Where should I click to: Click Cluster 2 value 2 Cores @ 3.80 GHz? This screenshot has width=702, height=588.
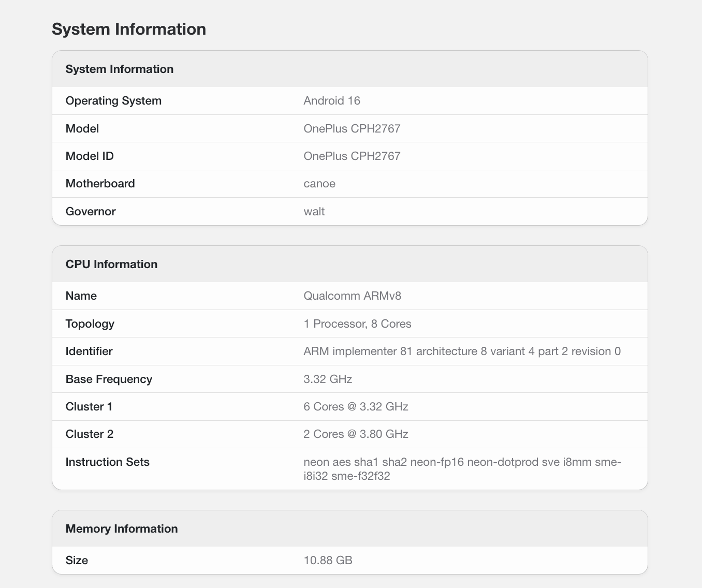tap(356, 434)
